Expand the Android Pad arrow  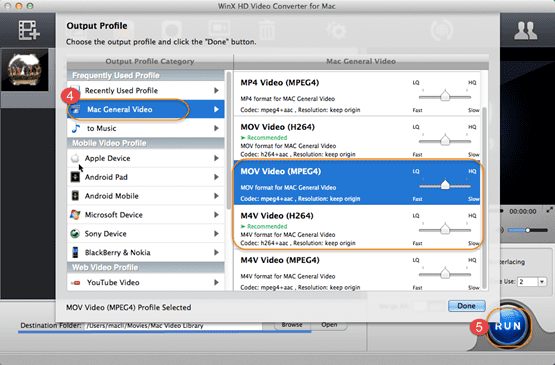point(216,177)
